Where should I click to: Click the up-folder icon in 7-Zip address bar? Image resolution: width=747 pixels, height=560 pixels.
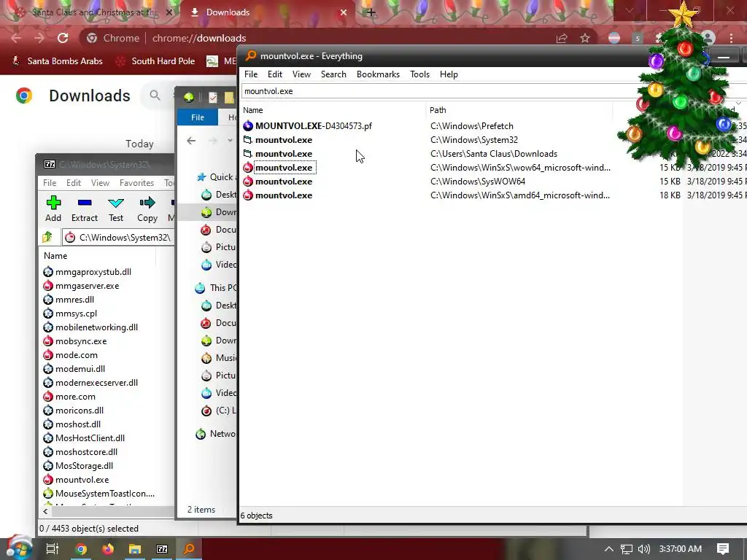click(x=47, y=237)
